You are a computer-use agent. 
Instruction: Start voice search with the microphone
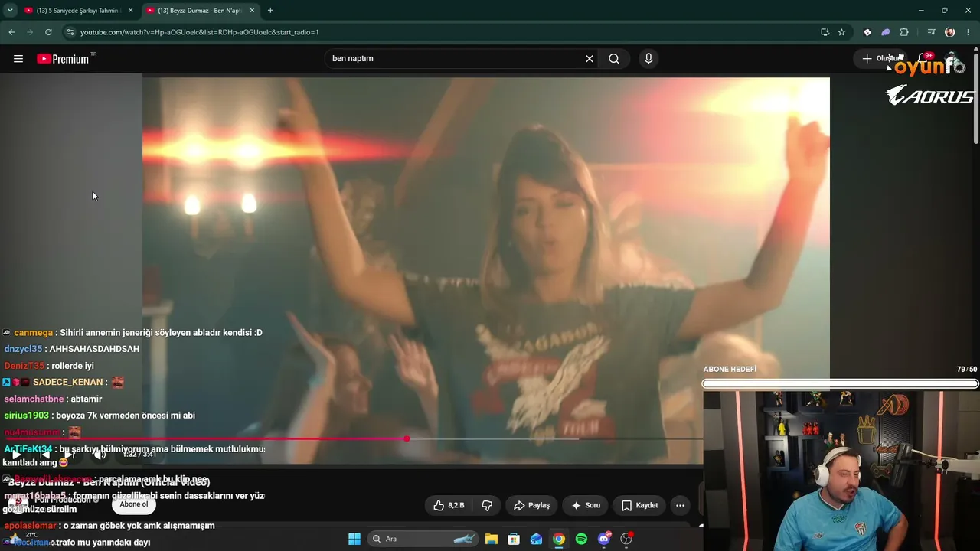(x=648, y=59)
